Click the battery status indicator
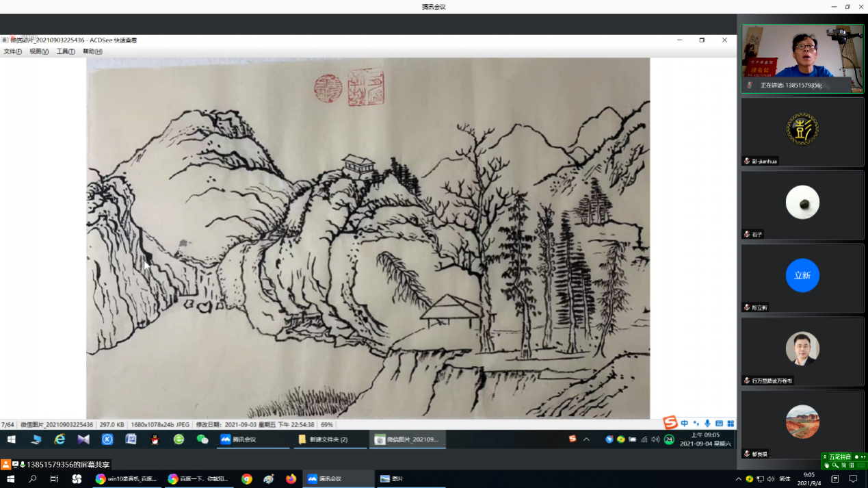 (x=633, y=439)
